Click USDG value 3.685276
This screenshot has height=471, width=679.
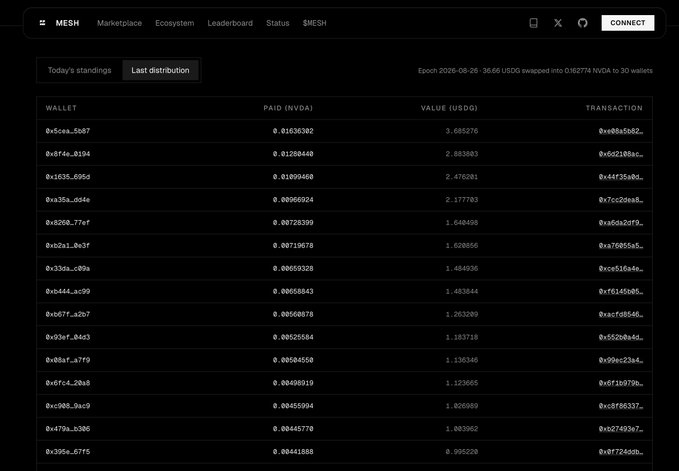pyautogui.click(x=462, y=131)
